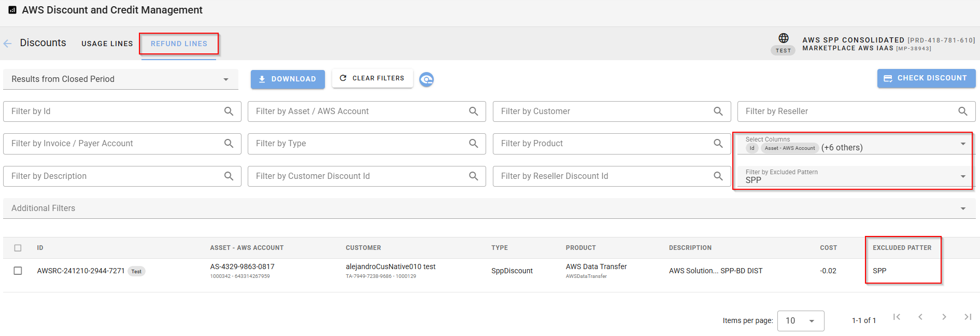Jump to the last page of results
This screenshot has width=980, height=336.
pyautogui.click(x=967, y=317)
